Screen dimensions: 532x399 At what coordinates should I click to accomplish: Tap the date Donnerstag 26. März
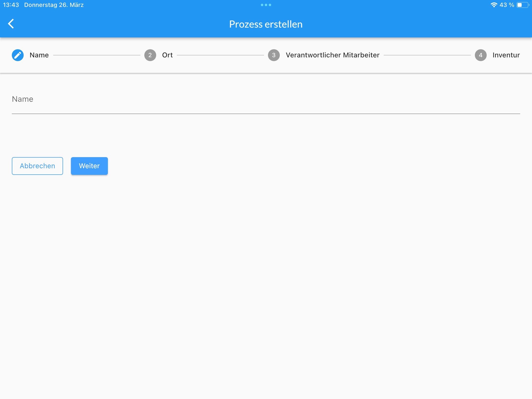pyautogui.click(x=54, y=5)
